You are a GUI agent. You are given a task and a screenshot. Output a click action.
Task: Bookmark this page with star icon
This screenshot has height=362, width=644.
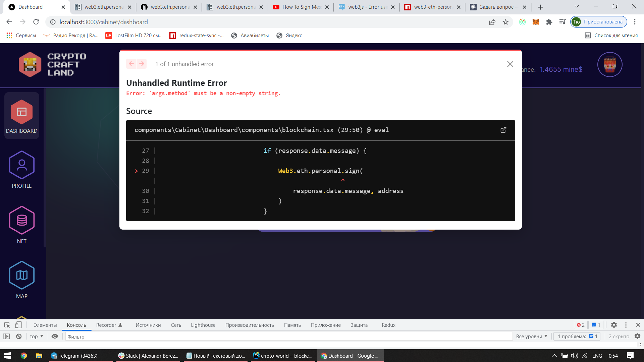pos(505,22)
